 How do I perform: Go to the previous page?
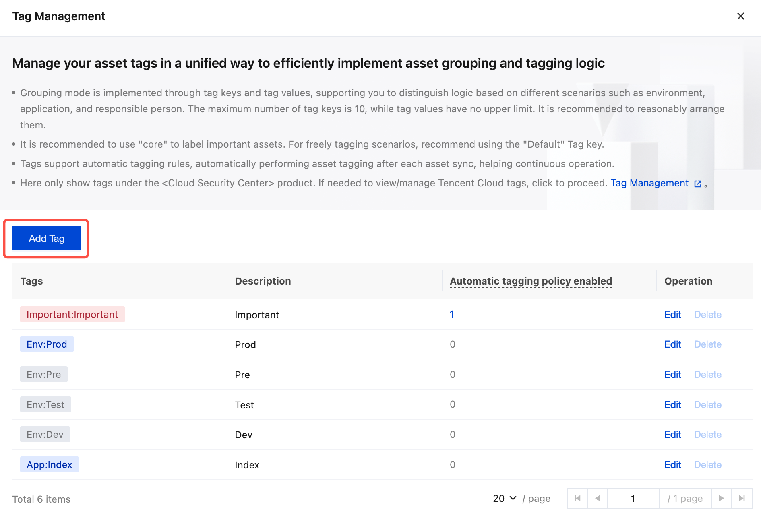pos(598,498)
